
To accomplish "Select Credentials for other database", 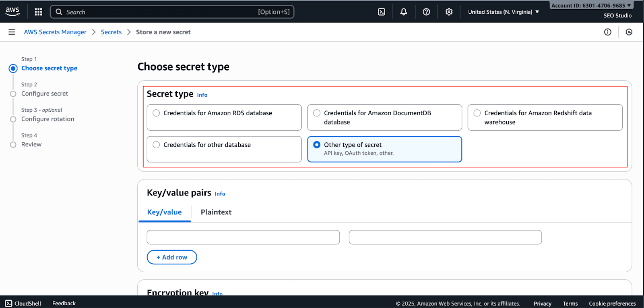I will pos(224,149).
